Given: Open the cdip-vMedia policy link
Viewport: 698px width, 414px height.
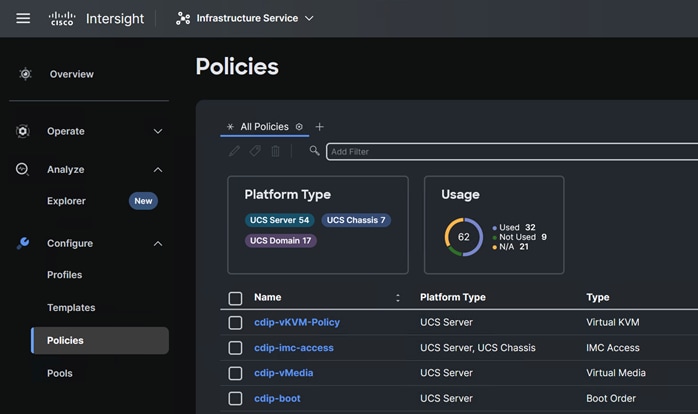Looking at the screenshot, I should (284, 373).
